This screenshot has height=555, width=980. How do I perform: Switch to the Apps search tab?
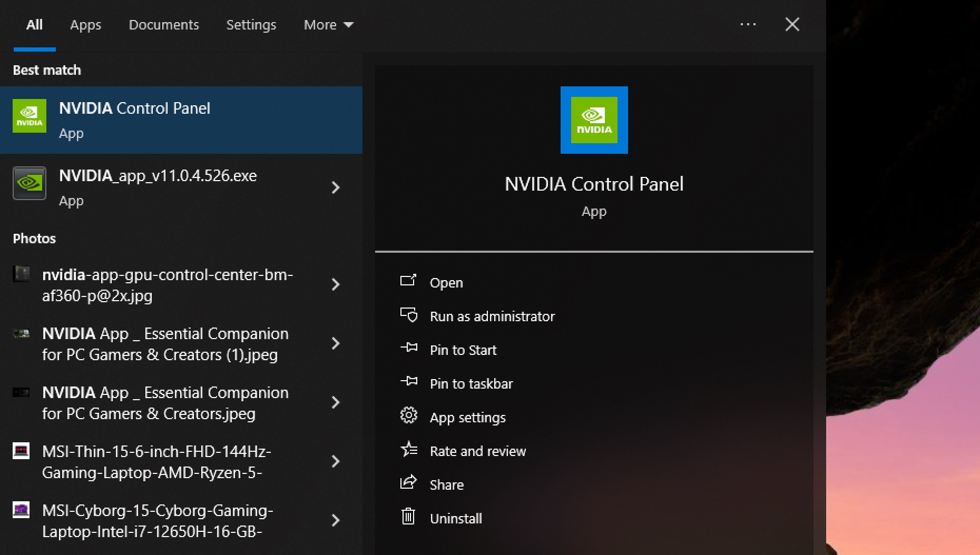pyautogui.click(x=85, y=25)
